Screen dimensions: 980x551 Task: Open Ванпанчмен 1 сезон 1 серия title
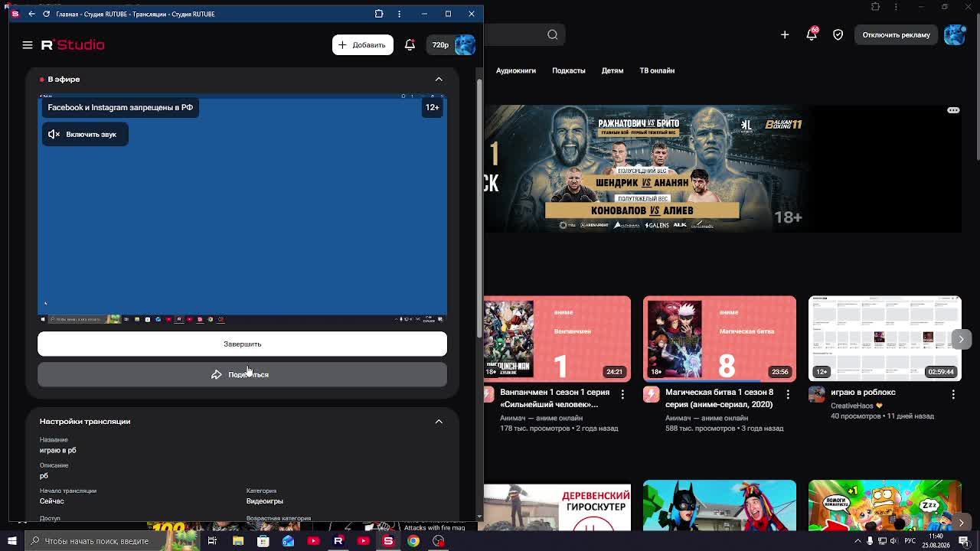555,398
